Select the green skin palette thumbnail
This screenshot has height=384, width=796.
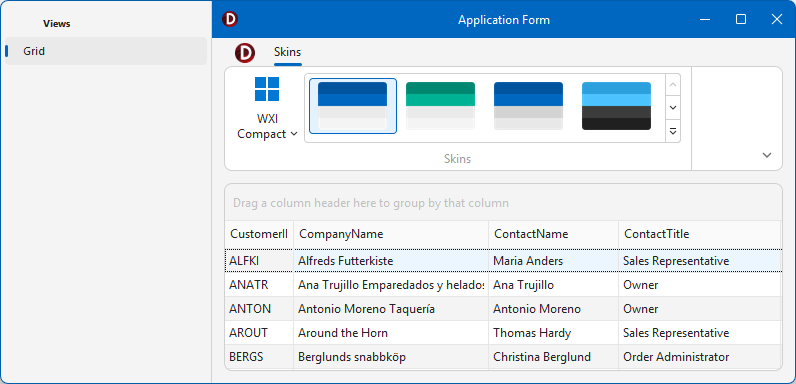coord(440,106)
